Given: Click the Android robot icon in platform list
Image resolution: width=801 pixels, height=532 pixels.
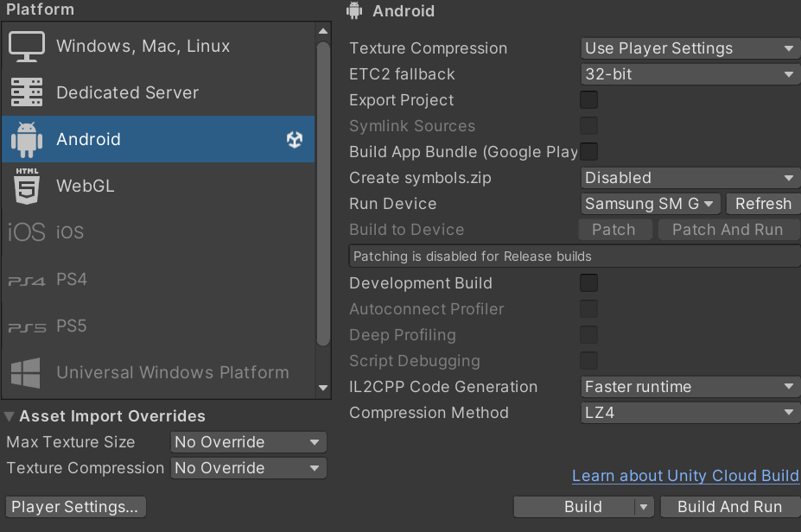Looking at the screenshot, I should tap(27, 139).
